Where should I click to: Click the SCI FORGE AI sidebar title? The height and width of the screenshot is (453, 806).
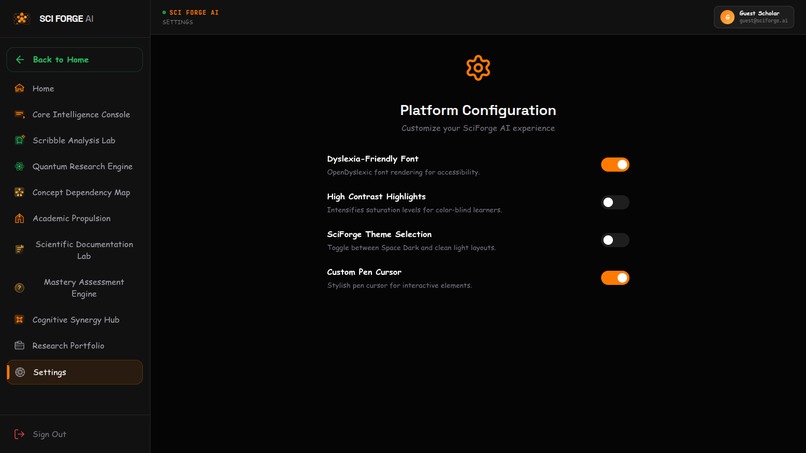(66, 19)
